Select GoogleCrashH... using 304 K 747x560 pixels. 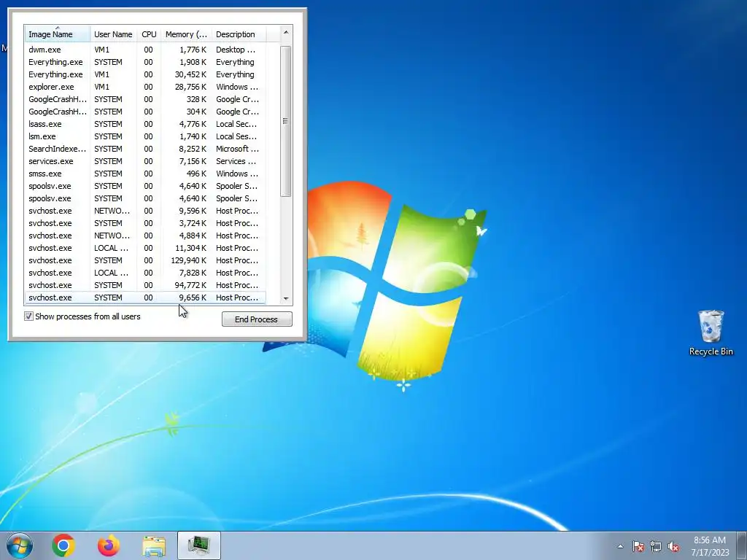(x=145, y=112)
